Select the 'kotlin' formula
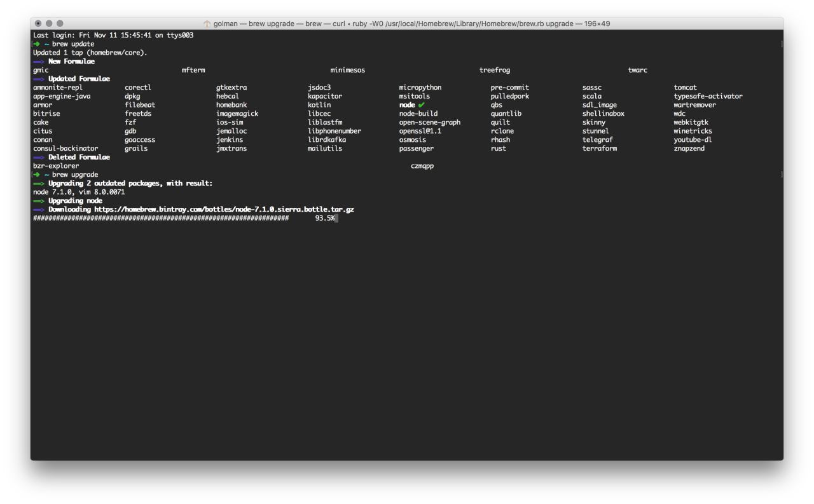Image resolution: width=814 pixels, height=504 pixels. [x=319, y=105]
